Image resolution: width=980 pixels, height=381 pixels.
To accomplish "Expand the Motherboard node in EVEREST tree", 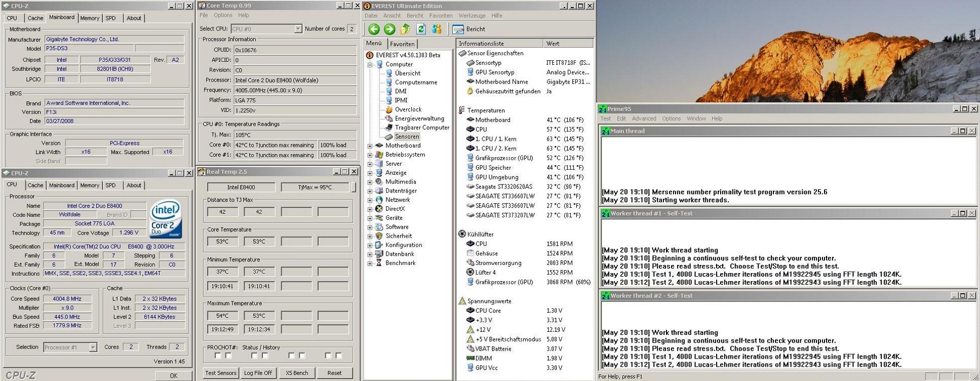I will click(x=370, y=146).
